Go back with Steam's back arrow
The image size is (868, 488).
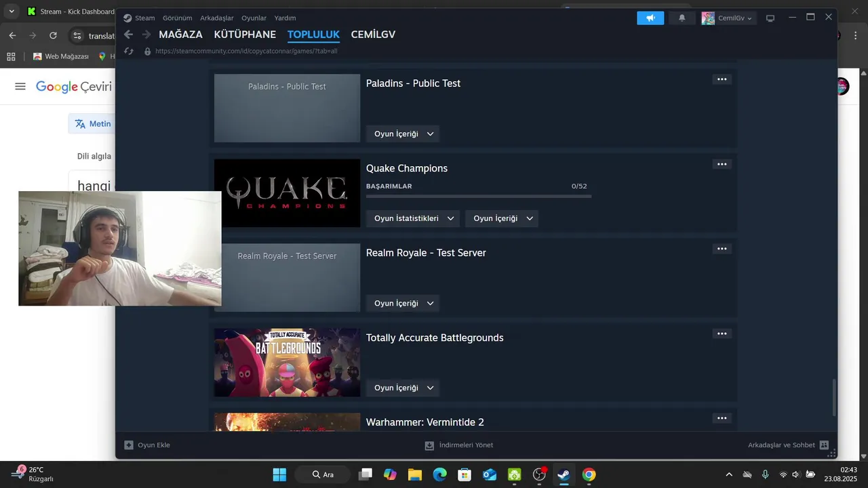[128, 35]
